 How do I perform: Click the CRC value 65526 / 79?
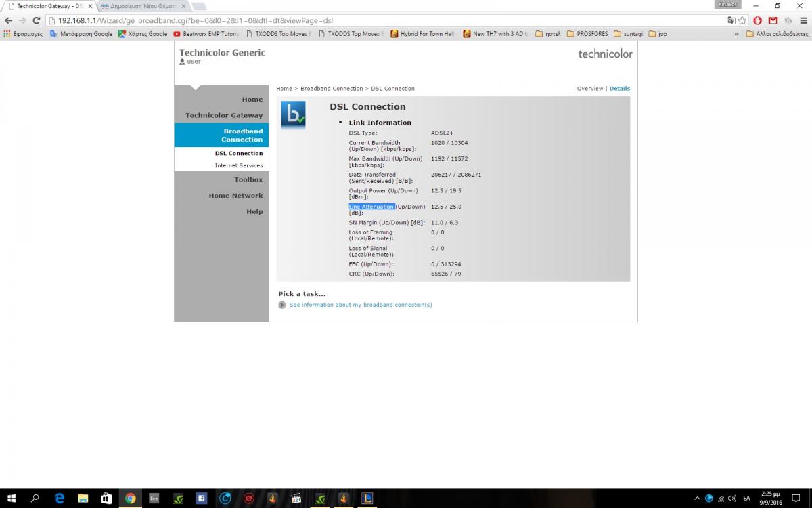(x=446, y=274)
